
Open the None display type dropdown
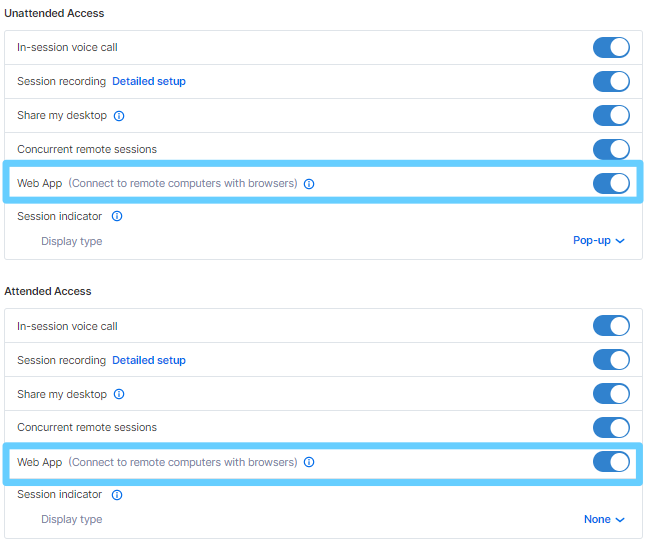click(604, 519)
